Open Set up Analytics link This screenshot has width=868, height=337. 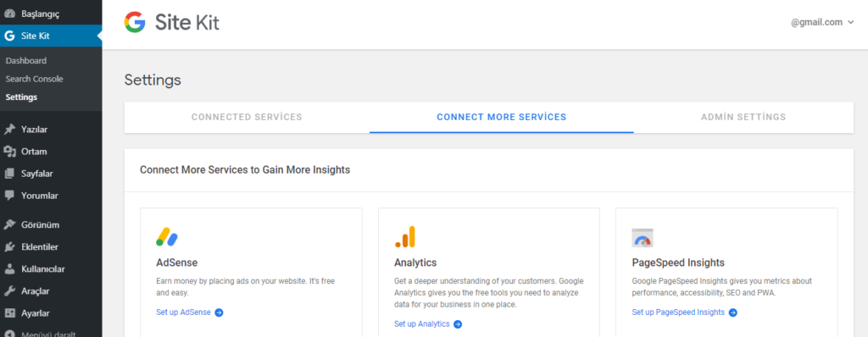click(422, 323)
